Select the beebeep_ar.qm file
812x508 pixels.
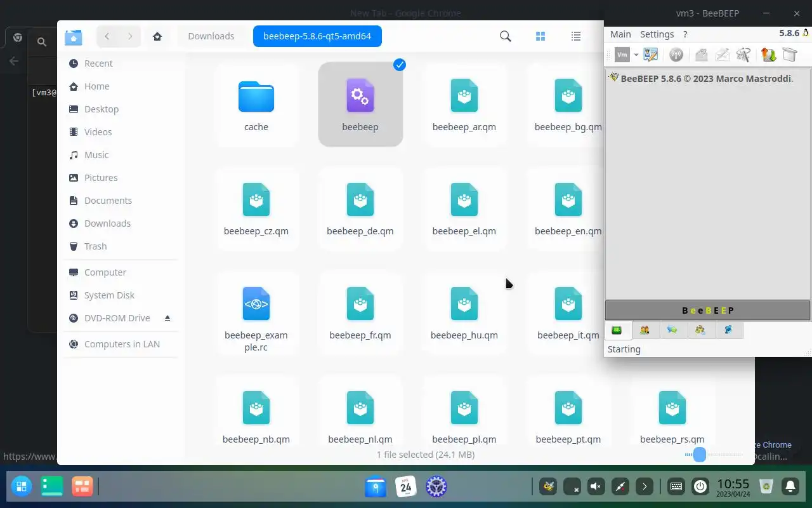[464, 105]
